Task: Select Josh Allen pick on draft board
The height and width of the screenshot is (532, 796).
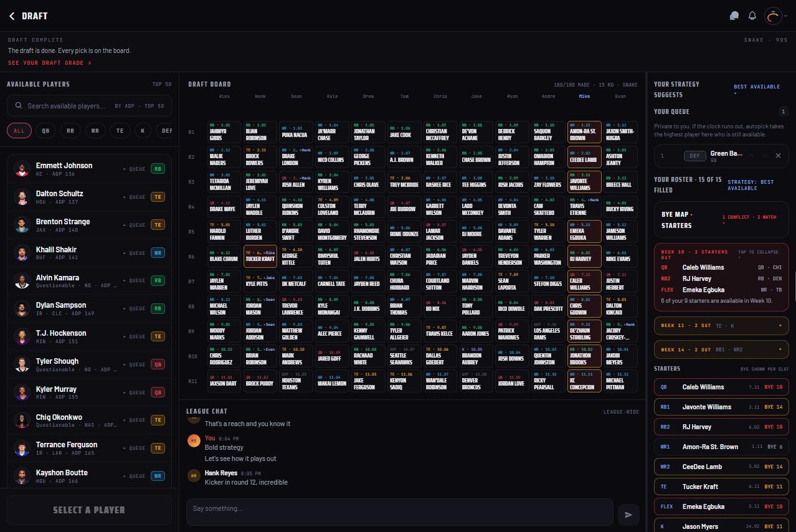Action: 297,182
